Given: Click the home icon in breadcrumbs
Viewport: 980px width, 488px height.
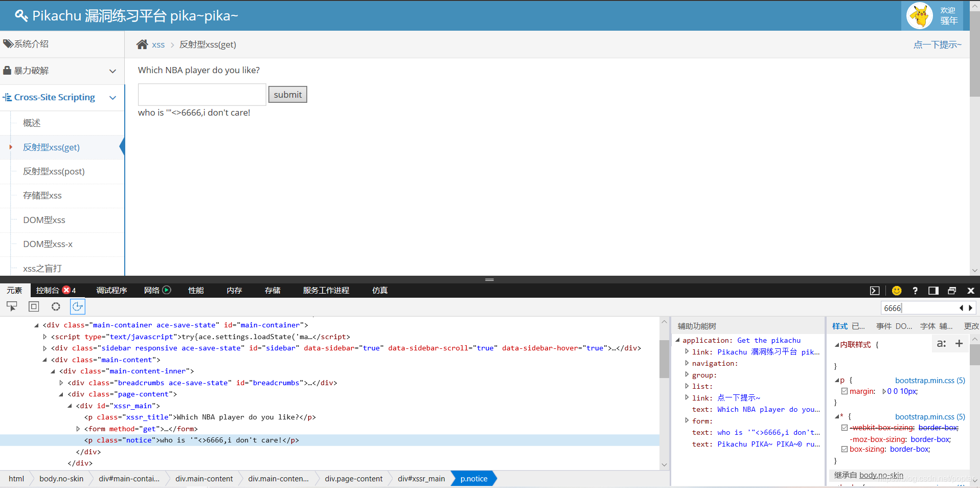Looking at the screenshot, I should click(x=142, y=45).
